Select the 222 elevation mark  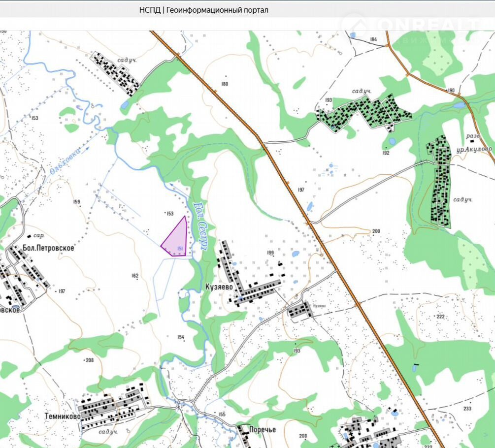pyautogui.click(x=440, y=316)
